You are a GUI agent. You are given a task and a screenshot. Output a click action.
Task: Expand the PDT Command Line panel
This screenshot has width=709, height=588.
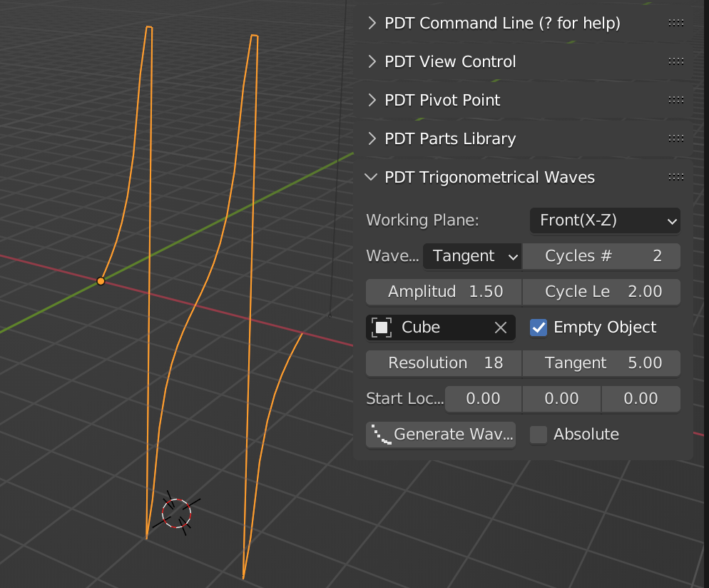click(x=372, y=24)
